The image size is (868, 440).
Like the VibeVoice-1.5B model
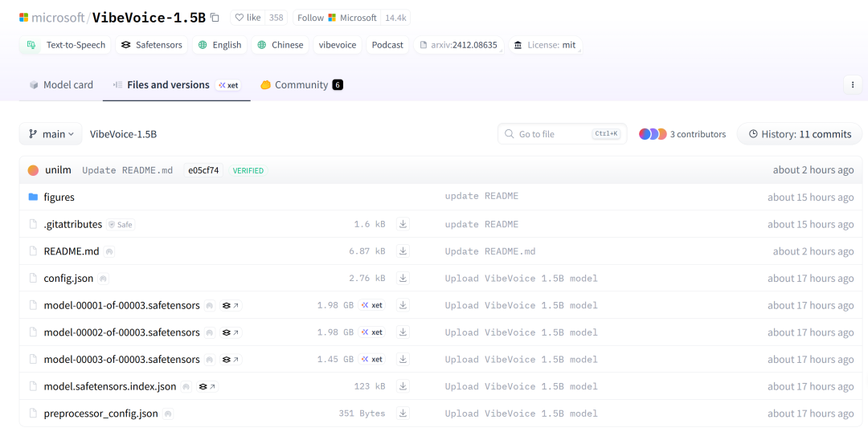click(x=248, y=18)
